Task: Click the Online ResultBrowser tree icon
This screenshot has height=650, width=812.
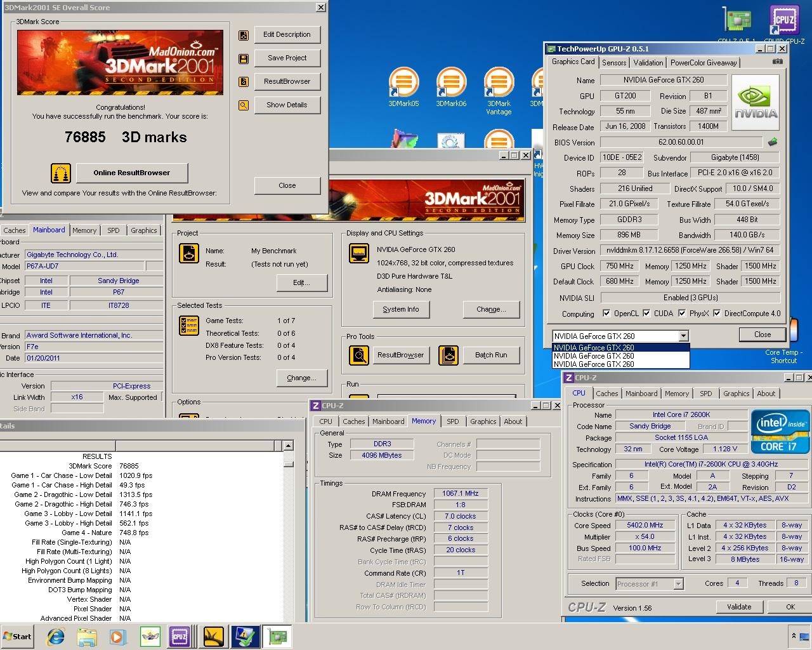Action: [60, 173]
